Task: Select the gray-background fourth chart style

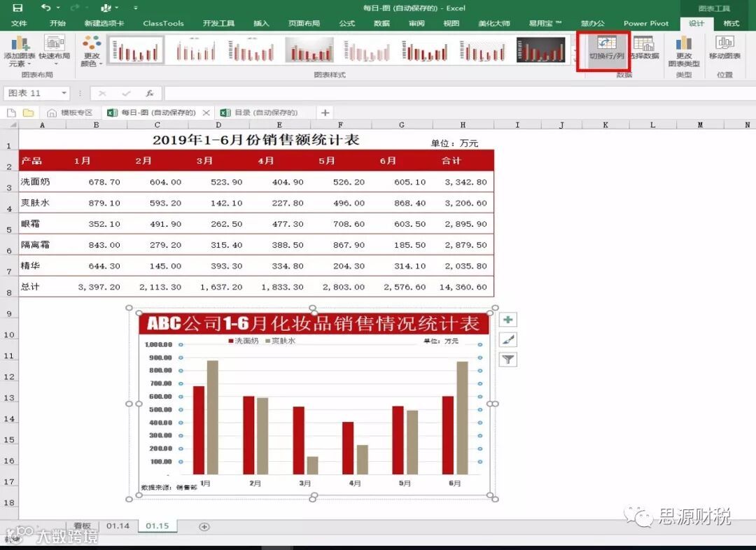Action: 309,50
